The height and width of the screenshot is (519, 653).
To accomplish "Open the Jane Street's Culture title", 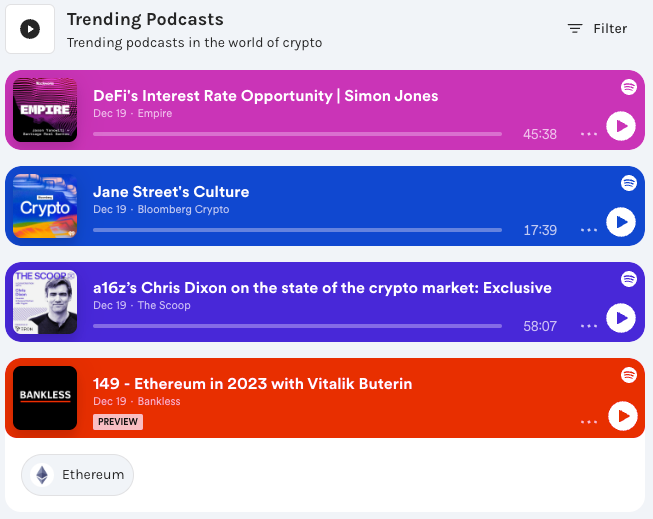I will point(171,192).
